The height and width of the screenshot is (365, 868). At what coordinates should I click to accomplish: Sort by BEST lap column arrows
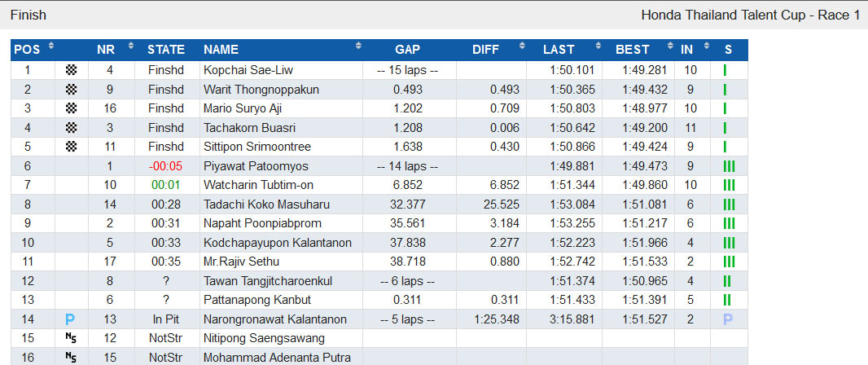click(x=670, y=46)
